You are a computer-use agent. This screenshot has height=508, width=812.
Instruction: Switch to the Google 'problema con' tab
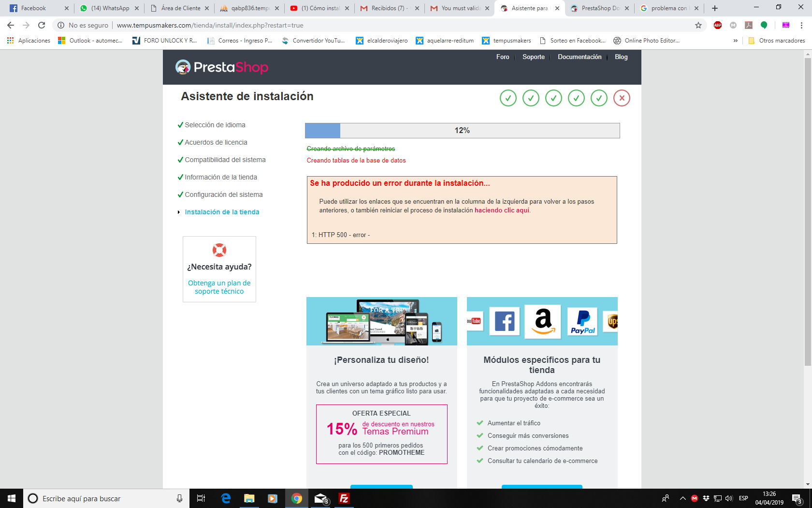(669, 8)
